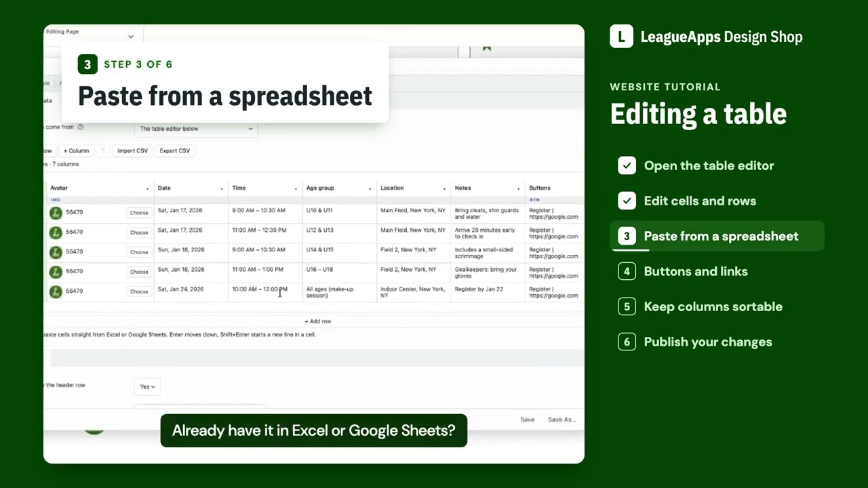Click the checkmark beside Edit cells and rows

627,201
